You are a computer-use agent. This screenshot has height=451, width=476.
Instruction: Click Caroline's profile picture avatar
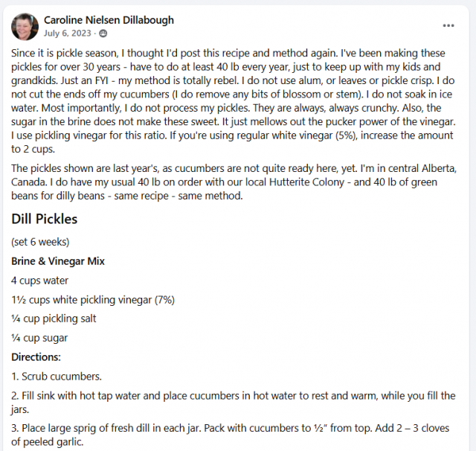click(x=25, y=27)
